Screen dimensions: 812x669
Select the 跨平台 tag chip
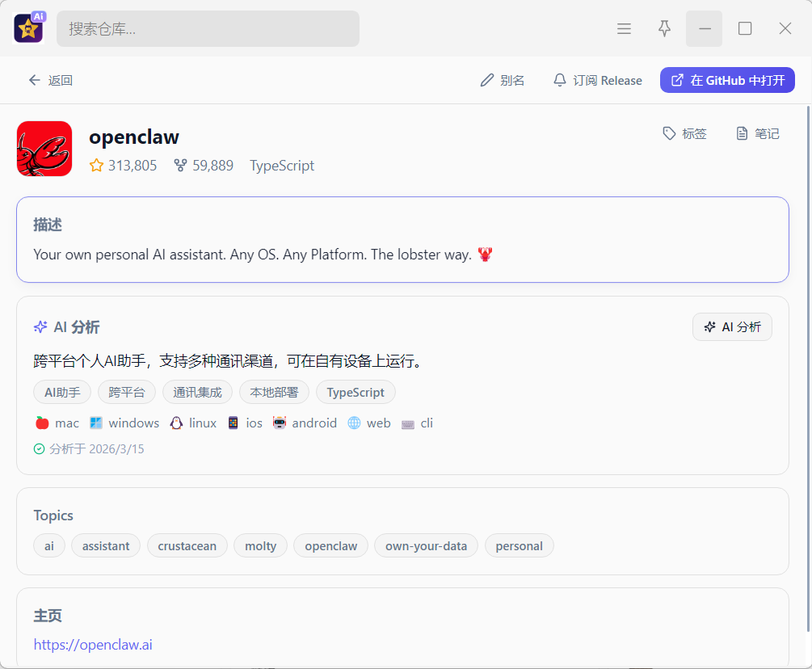click(x=127, y=393)
